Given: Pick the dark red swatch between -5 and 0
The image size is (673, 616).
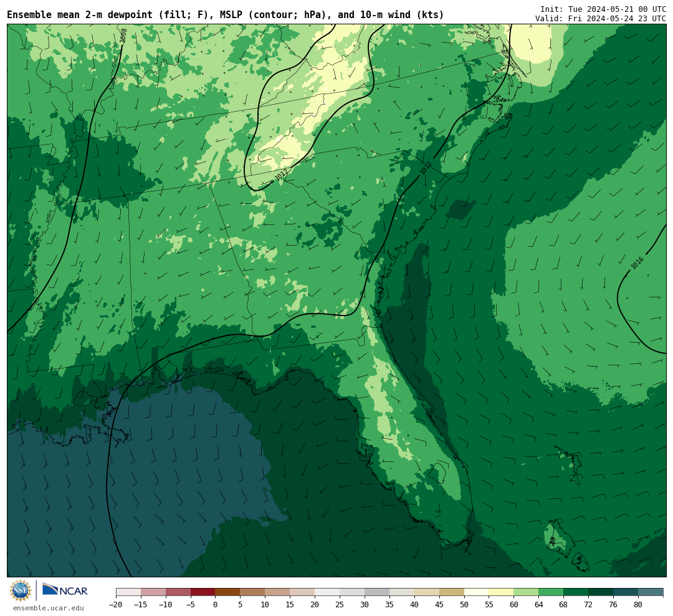Looking at the screenshot, I should pyautogui.click(x=203, y=592).
